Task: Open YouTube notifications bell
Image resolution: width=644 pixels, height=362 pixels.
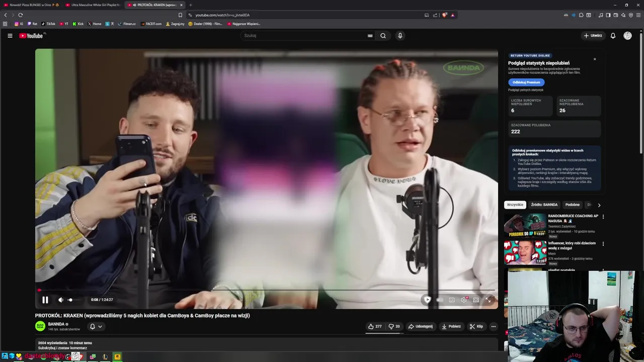Action: 613,36
